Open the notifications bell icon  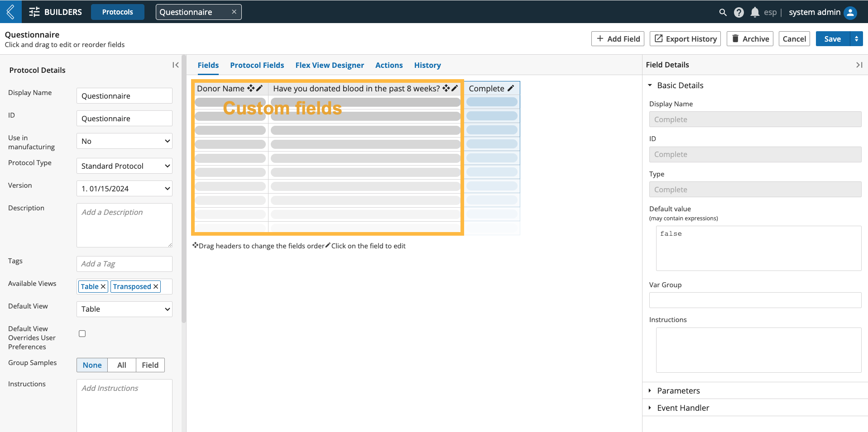755,12
